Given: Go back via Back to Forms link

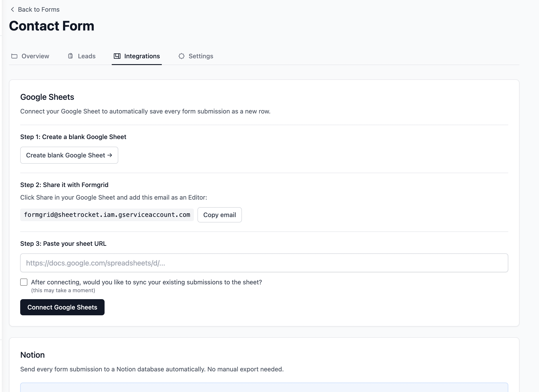Looking at the screenshot, I should coord(35,9).
